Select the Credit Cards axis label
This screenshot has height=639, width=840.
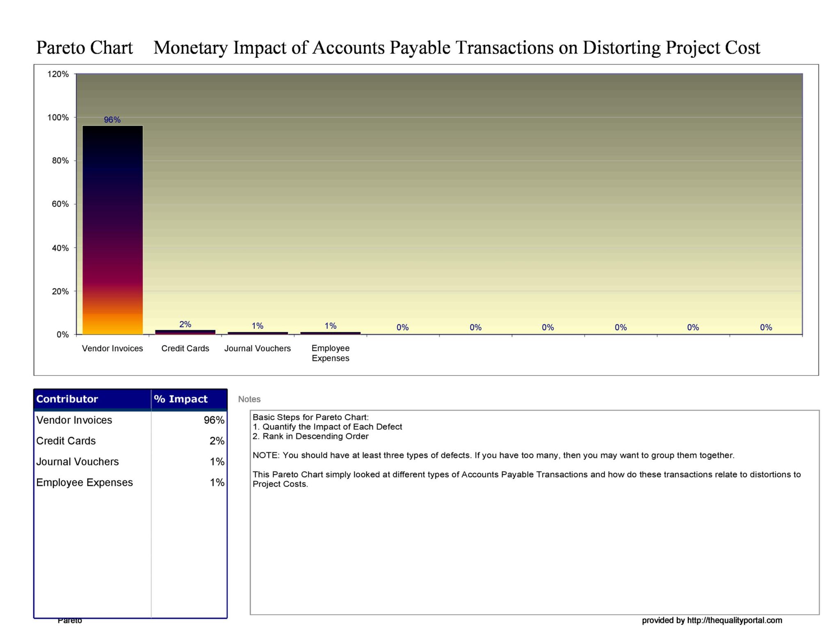click(x=185, y=348)
